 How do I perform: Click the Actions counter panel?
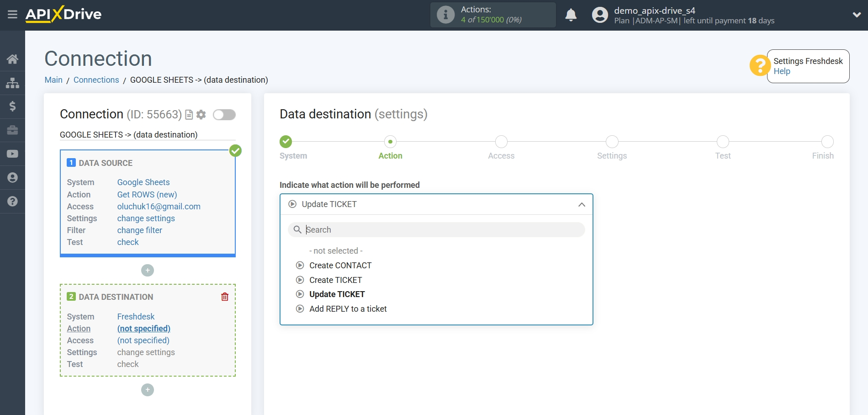click(493, 15)
